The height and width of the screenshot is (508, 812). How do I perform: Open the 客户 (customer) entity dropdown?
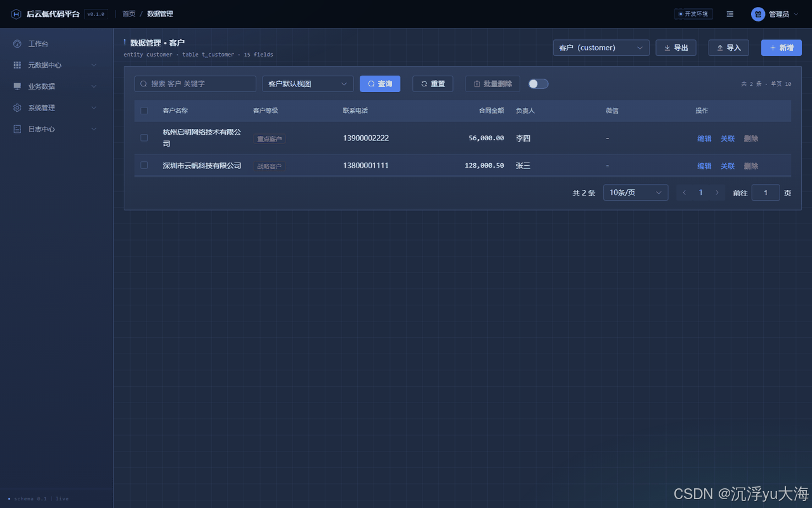[601, 48]
